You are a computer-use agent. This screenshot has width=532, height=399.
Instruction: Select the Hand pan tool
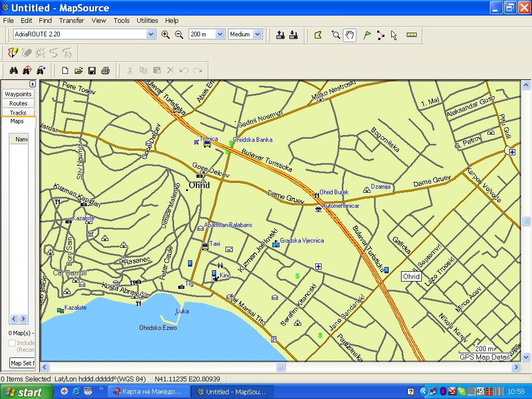point(350,35)
